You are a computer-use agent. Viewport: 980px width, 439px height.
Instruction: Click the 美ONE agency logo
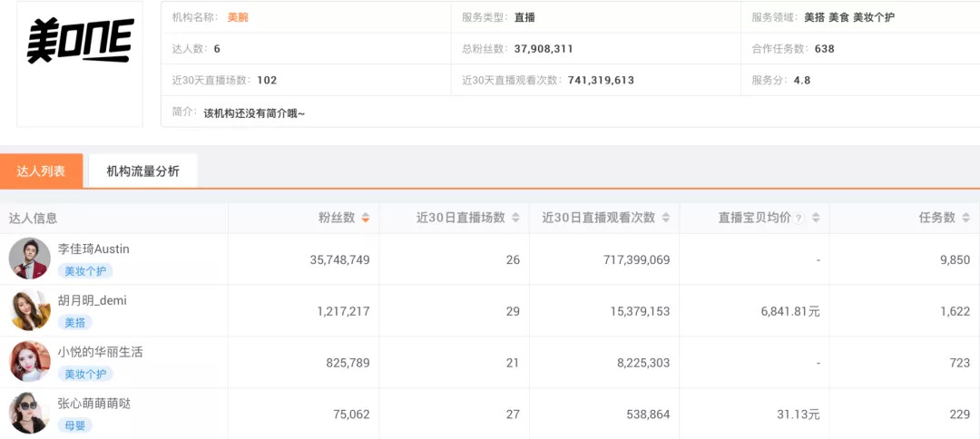point(80,41)
